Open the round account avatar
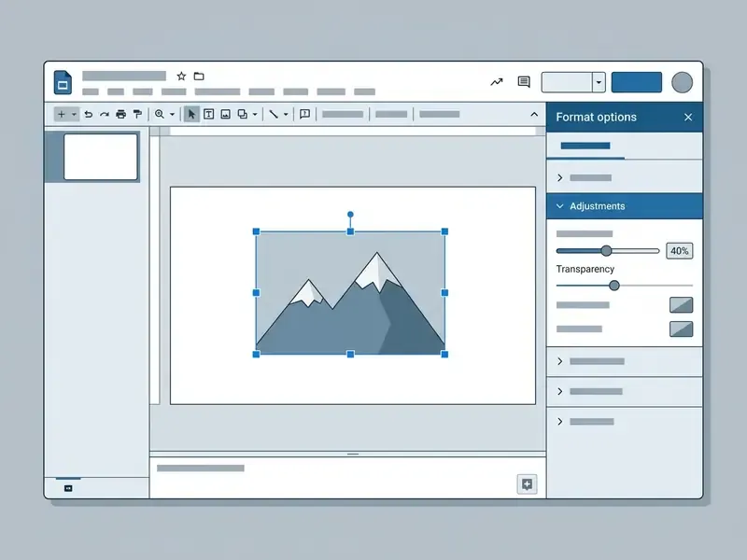 tap(682, 82)
